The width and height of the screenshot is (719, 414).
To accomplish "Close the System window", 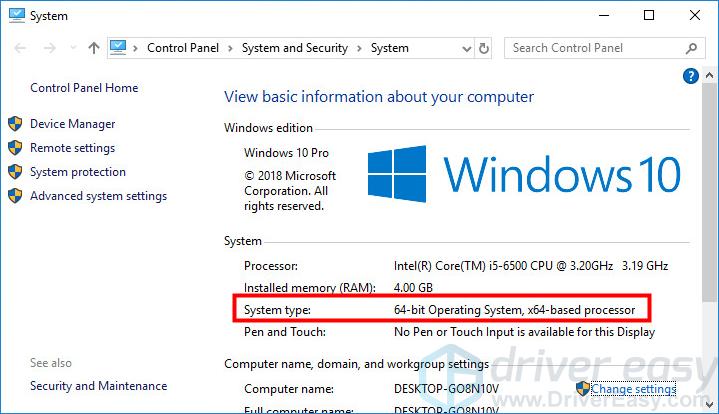I will pos(695,15).
